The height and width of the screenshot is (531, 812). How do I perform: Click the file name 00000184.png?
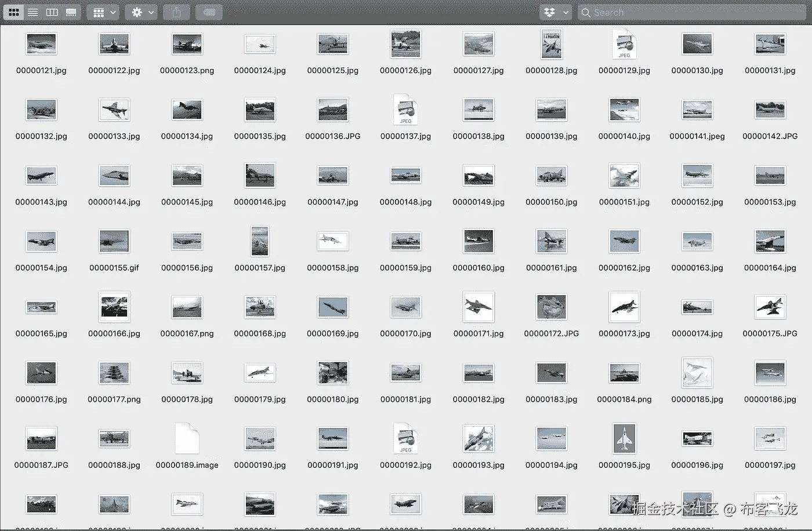pos(624,399)
